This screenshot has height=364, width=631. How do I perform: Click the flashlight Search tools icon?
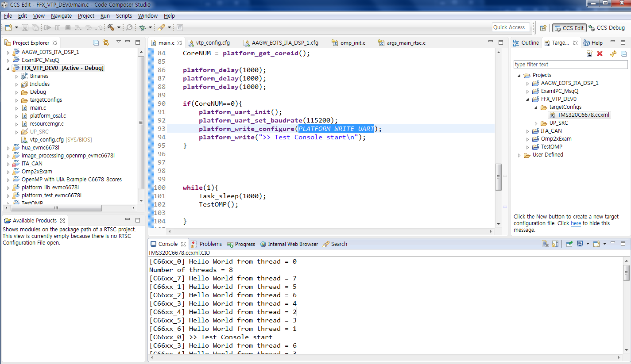pyautogui.click(x=161, y=27)
